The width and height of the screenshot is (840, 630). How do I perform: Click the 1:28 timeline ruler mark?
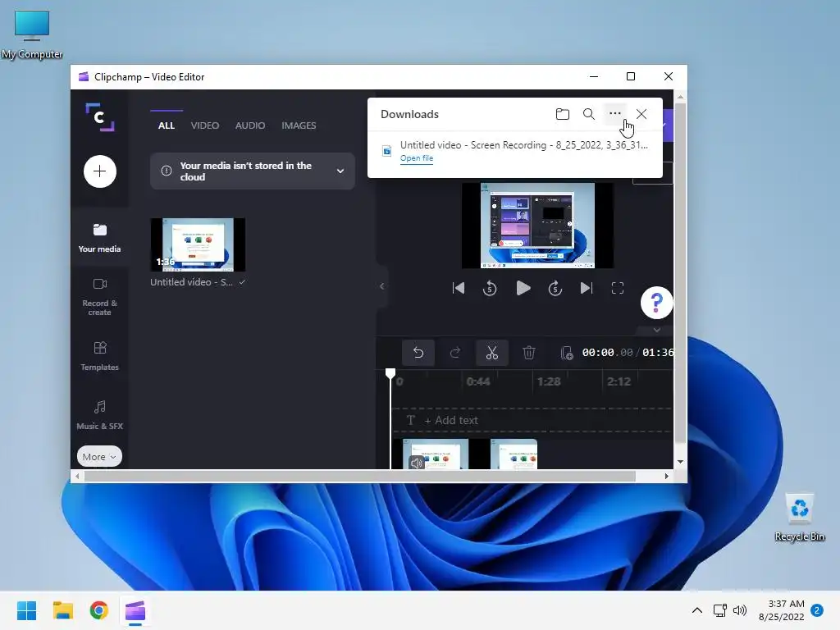tap(549, 381)
